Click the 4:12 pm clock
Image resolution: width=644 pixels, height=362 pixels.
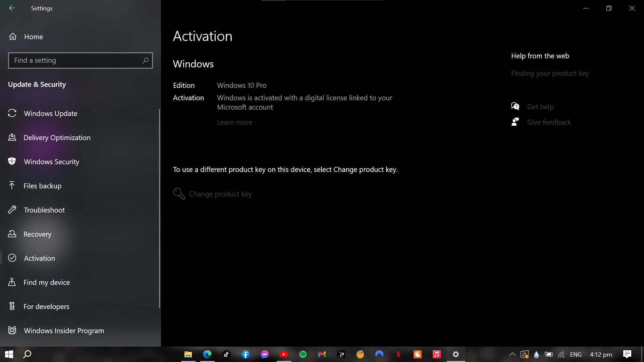(601, 354)
